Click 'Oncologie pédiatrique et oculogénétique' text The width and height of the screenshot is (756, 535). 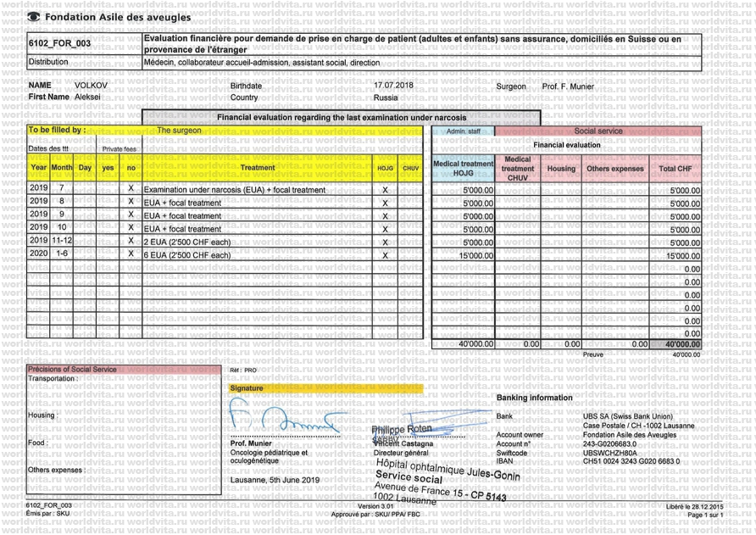pos(269,456)
